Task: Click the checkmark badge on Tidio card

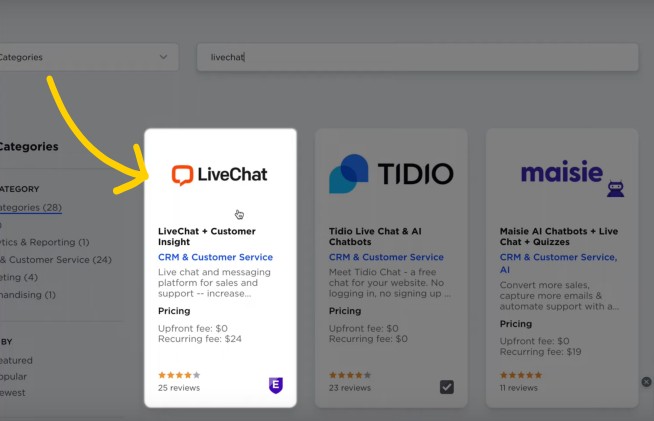Action: tap(447, 387)
